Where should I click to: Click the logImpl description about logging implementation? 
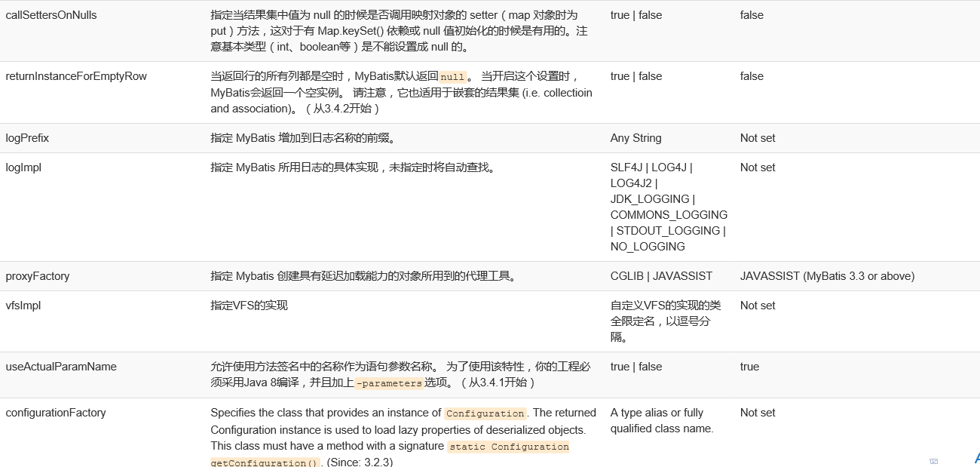[x=354, y=167]
